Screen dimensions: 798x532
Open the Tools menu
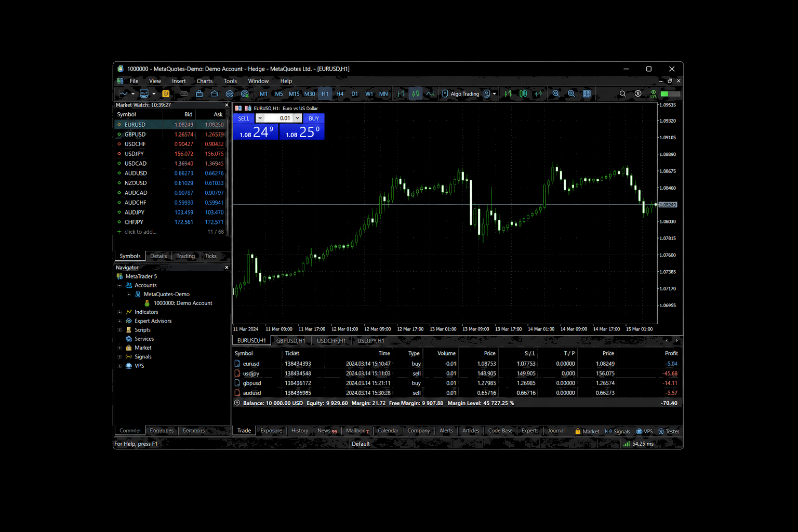click(230, 81)
